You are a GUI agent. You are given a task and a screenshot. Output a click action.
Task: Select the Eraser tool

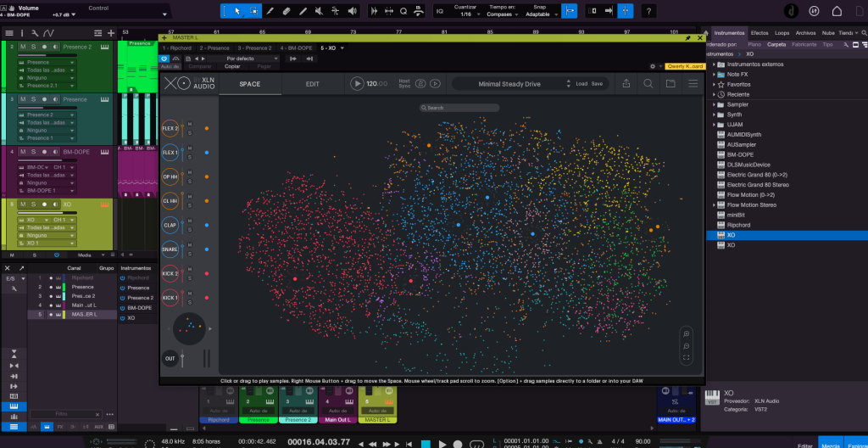pos(287,11)
